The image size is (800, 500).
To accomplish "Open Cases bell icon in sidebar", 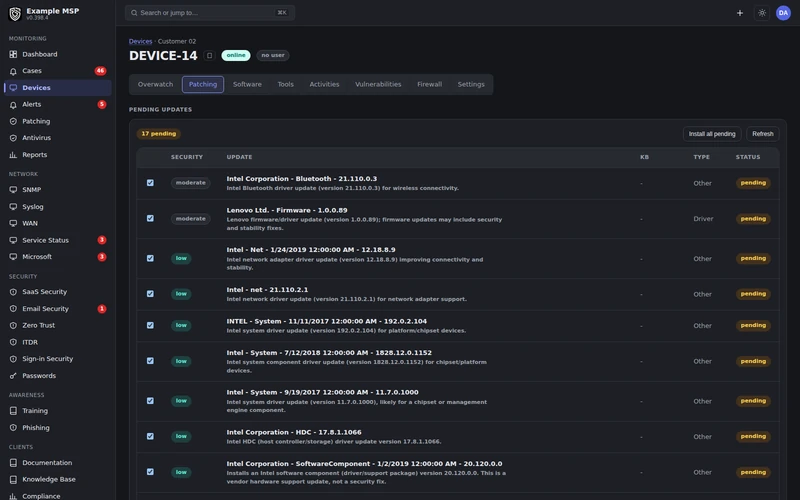I will pyautogui.click(x=13, y=71).
